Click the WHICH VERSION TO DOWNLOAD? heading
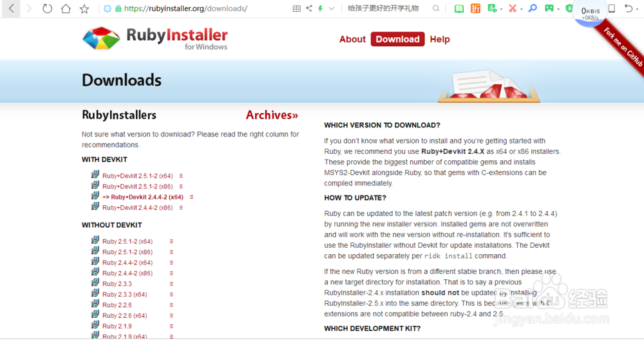644x341 pixels. (382, 125)
